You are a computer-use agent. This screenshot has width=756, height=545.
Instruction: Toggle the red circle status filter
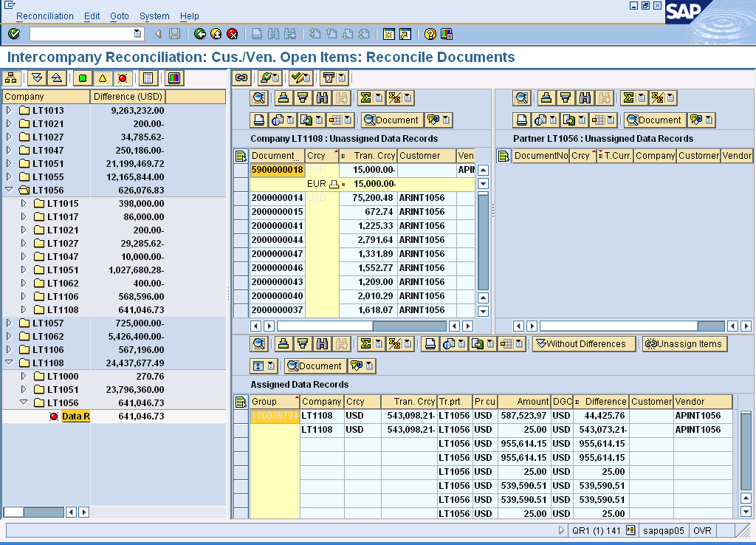click(x=123, y=78)
